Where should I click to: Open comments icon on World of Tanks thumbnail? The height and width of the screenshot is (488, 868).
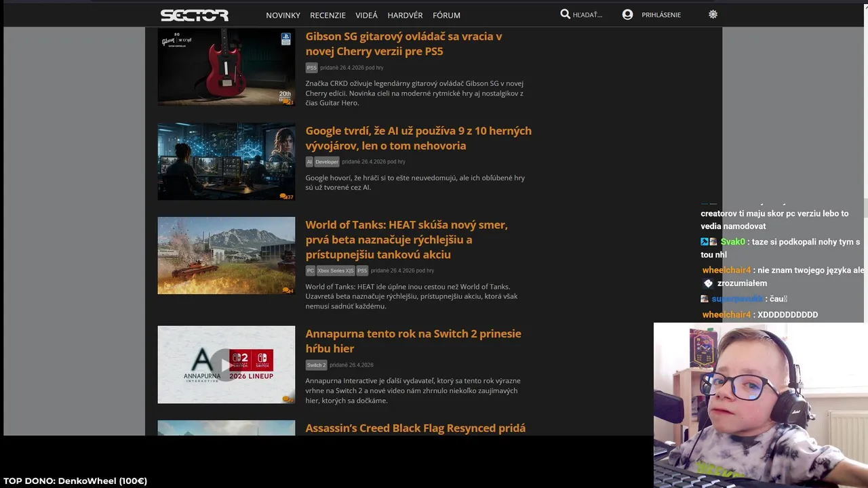point(287,291)
